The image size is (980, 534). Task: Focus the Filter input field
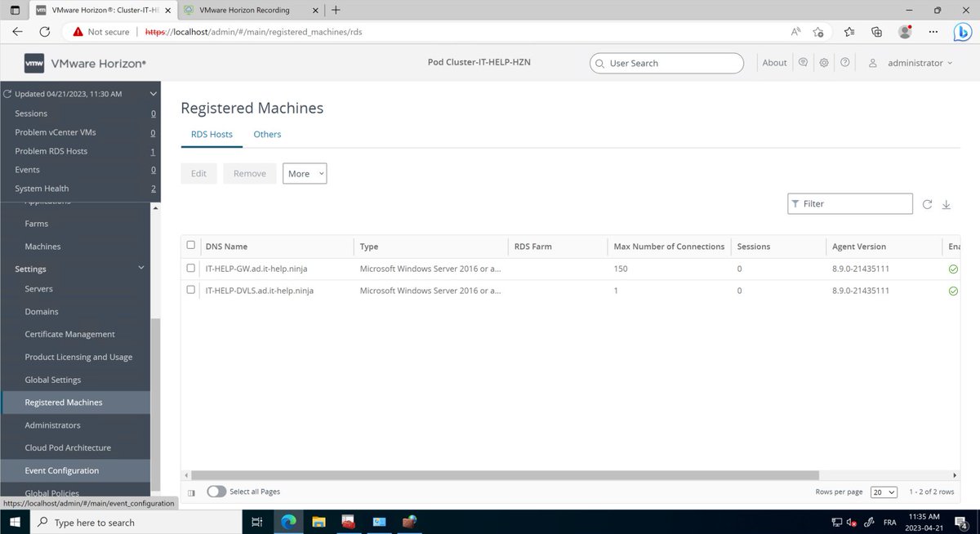[850, 203]
